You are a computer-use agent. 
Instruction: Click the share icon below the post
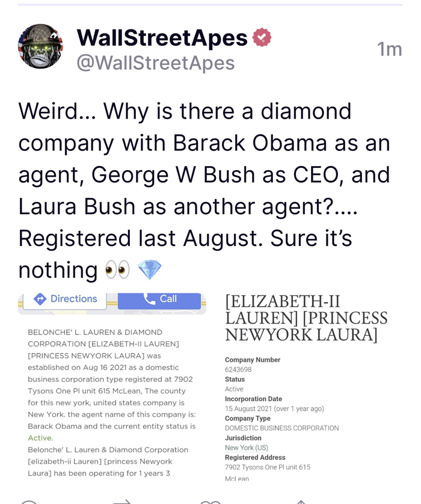coord(301,502)
